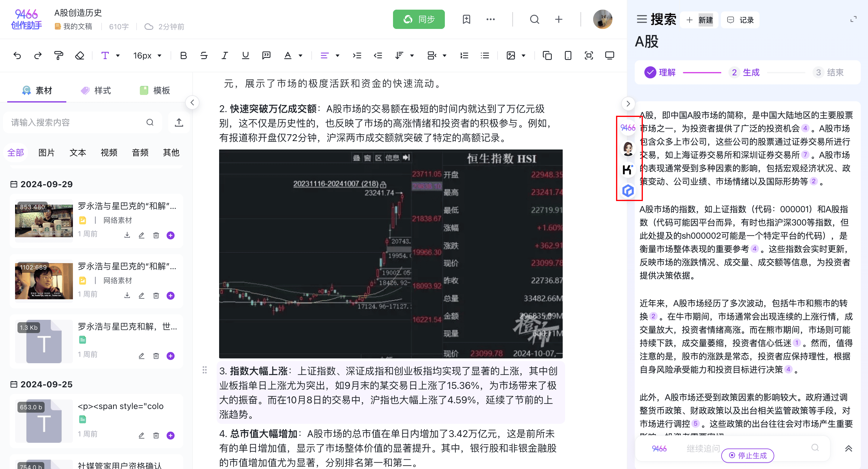The image size is (868, 469).
Task: Click the font color A icon
Action: (x=288, y=55)
